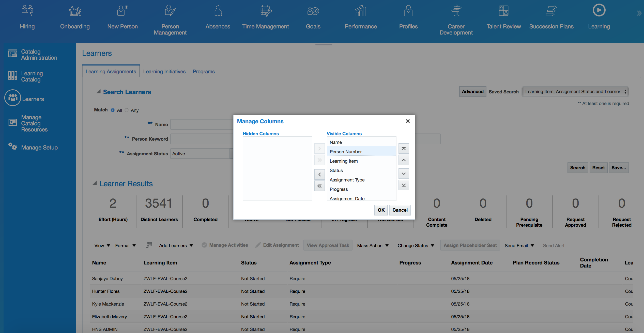This screenshot has height=333, width=644.
Task: Open the Saved Search dropdown
Action: (575, 92)
